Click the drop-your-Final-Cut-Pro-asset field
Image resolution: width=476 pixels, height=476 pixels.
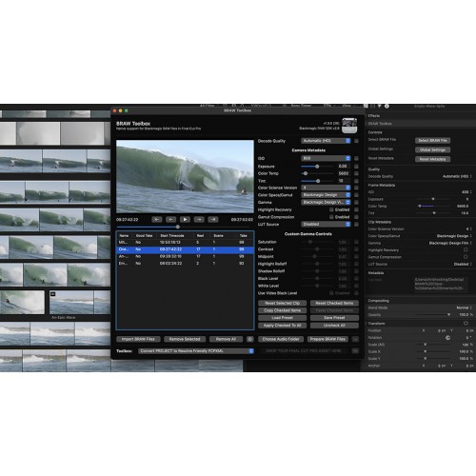304,351
